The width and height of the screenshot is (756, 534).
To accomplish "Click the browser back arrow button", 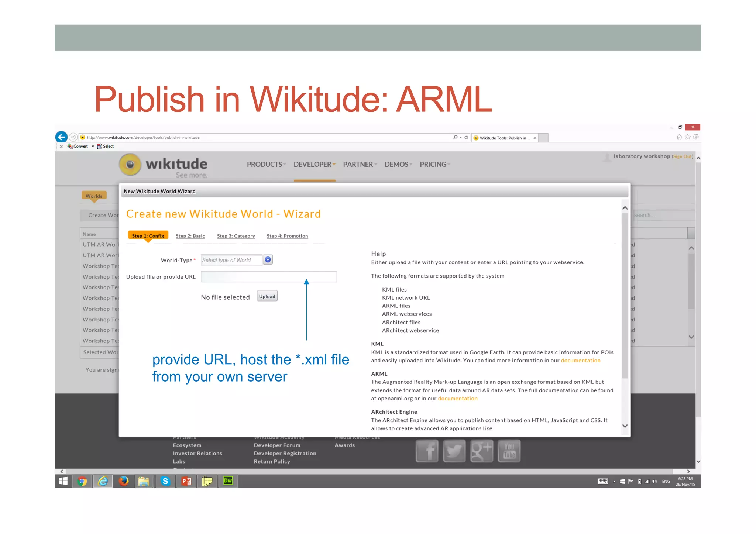I will (x=61, y=137).
